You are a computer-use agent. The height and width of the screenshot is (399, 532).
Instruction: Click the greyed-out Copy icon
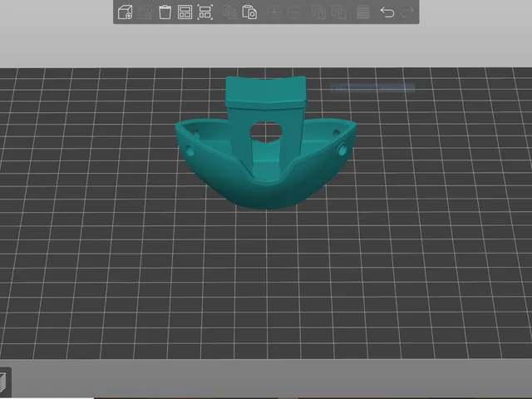229,12
